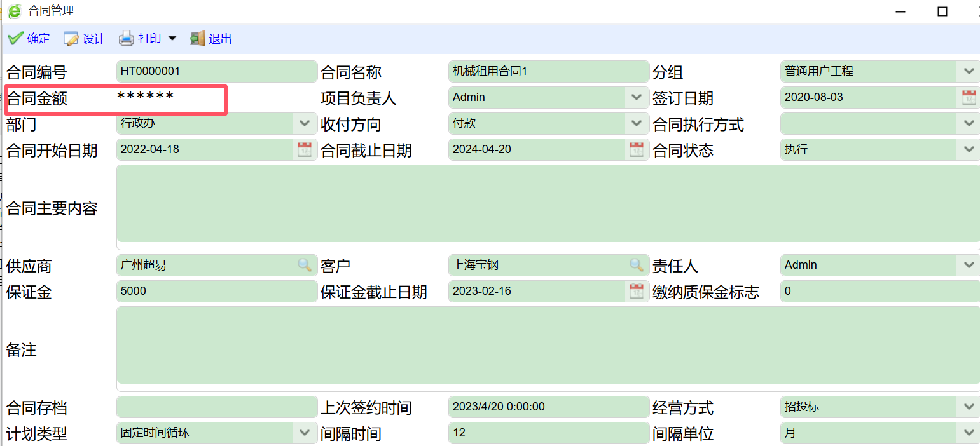Open the 分组 dropdown

[x=969, y=71]
